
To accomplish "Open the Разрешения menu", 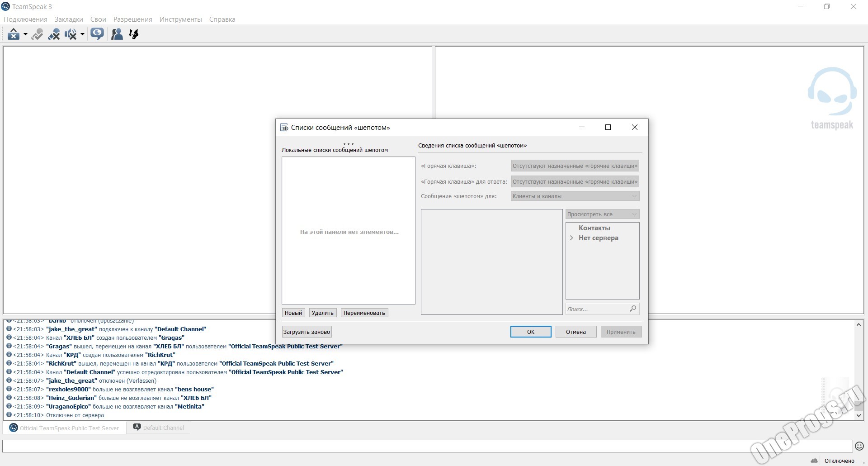I will [133, 19].
